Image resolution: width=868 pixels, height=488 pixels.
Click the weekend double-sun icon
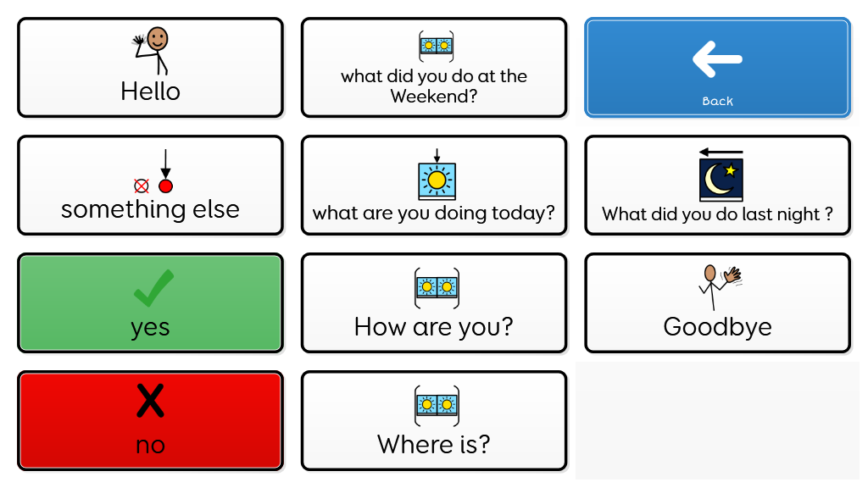pyautogui.click(x=437, y=45)
